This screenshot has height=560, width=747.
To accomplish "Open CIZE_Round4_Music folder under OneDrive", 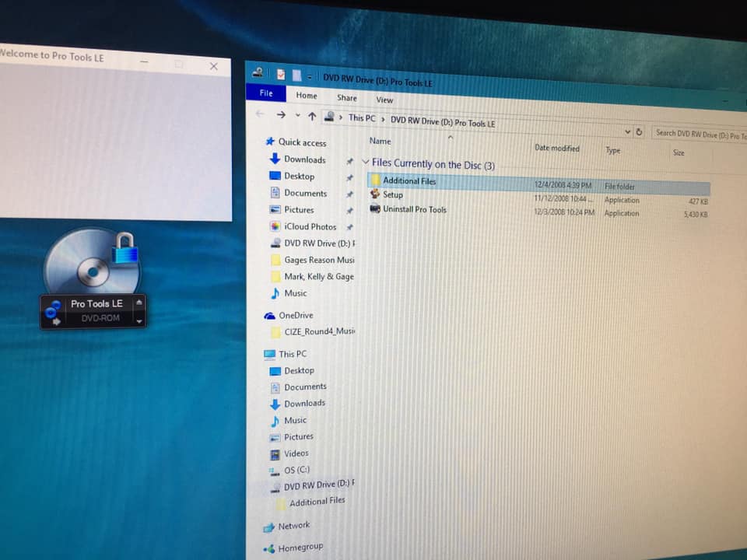I will pos(319,331).
